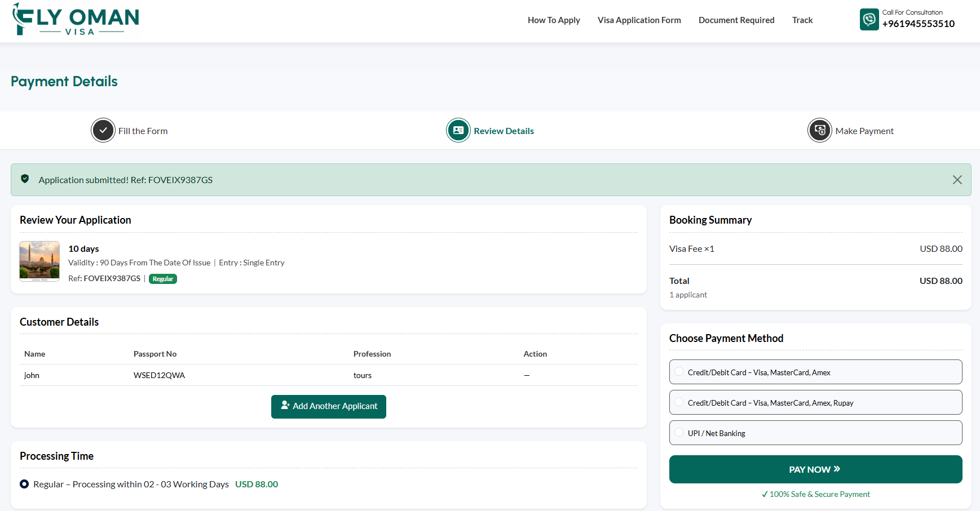The height and width of the screenshot is (511, 980).
Task: Click the shield icon in submission alert
Action: (x=25, y=179)
